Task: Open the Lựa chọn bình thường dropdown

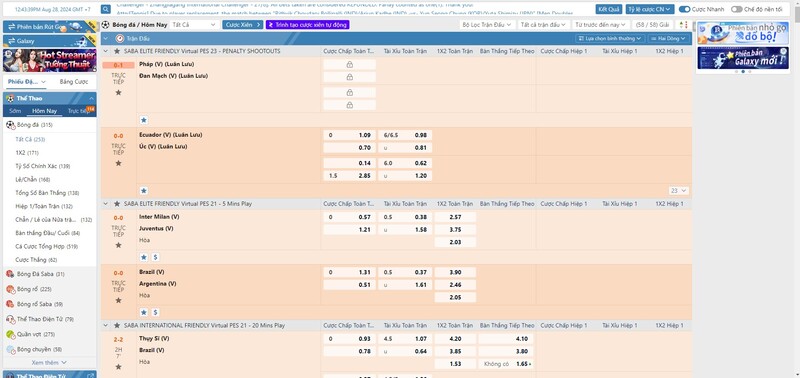Action: pyautogui.click(x=610, y=38)
